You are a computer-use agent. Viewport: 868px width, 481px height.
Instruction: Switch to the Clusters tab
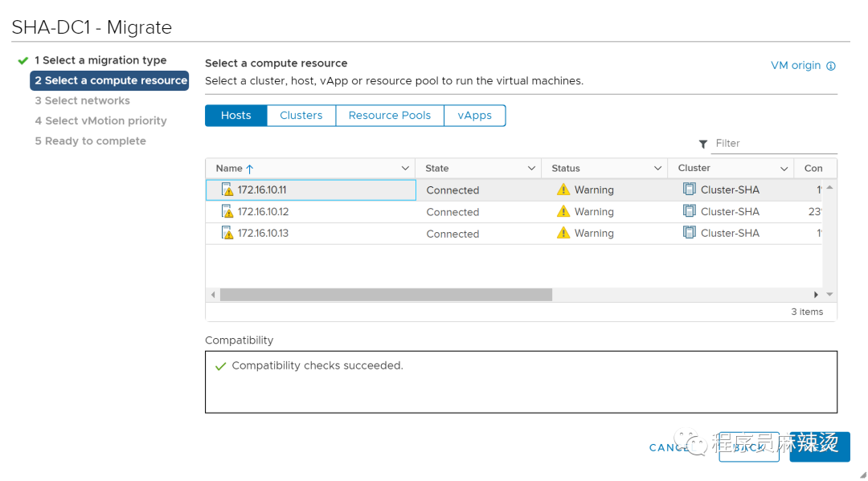[x=301, y=116]
